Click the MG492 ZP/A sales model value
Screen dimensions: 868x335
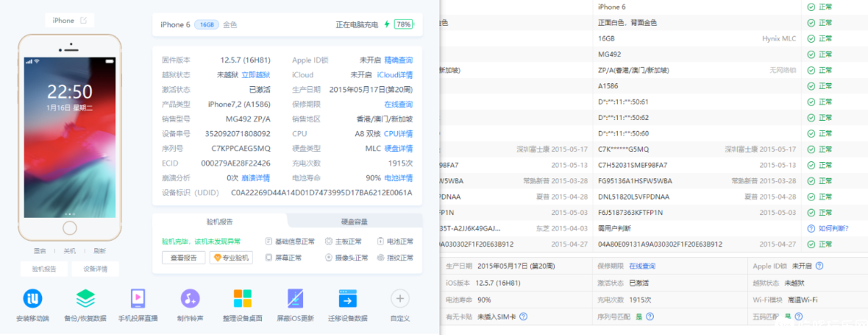pyautogui.click(x=248, y=119)
